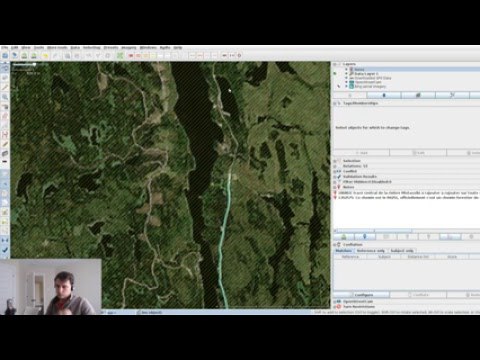Select the Data Layer 1 row
Viewport: 480px width, 360px height.
(407, 73)
